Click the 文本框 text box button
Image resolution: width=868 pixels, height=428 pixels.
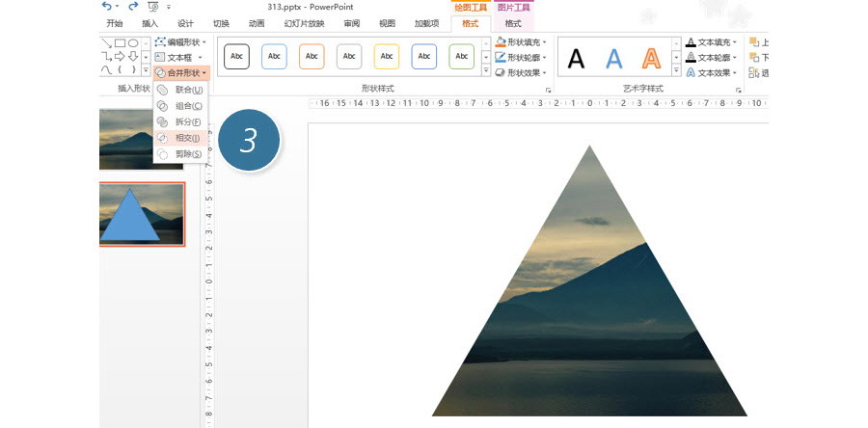[178, 58]
